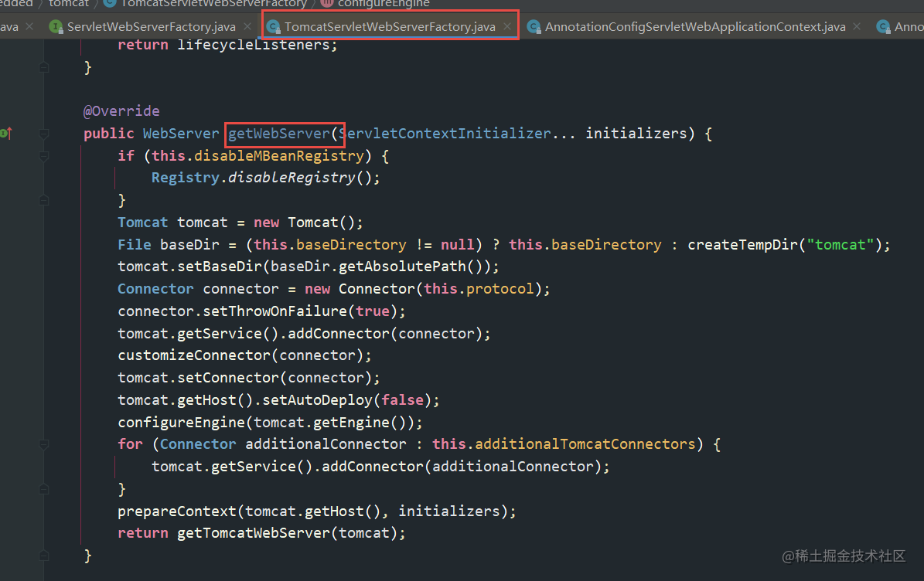924x581 pixels.
Task: Collapse the if disableMBeanRegistry block fold marker
Action: (43, 156)
